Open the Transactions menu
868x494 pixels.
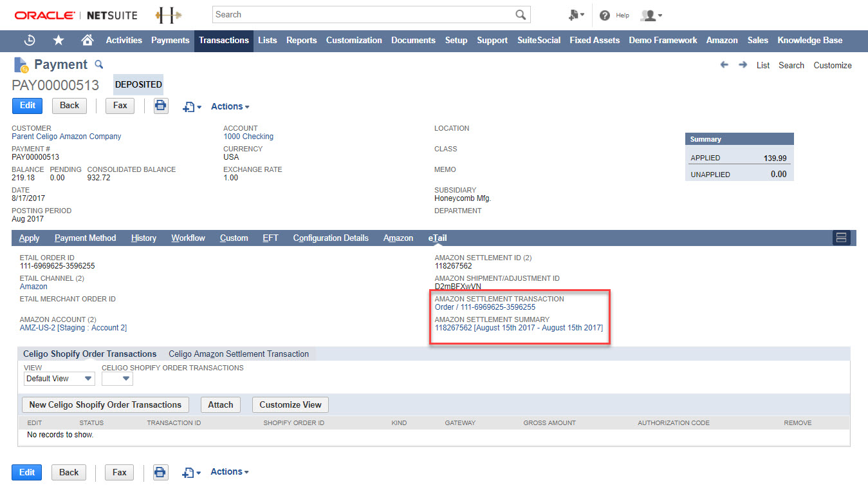coord(224,41)
